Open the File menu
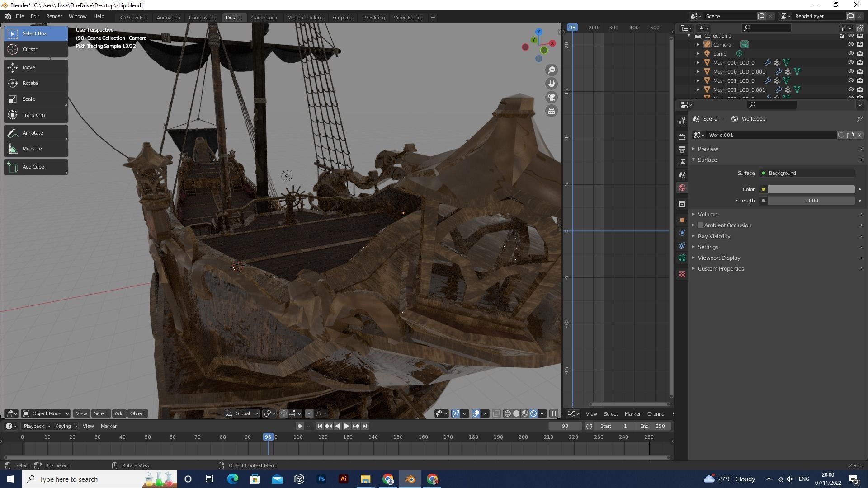This screenshot has width=868, height=488. click(x=20, y=16)
